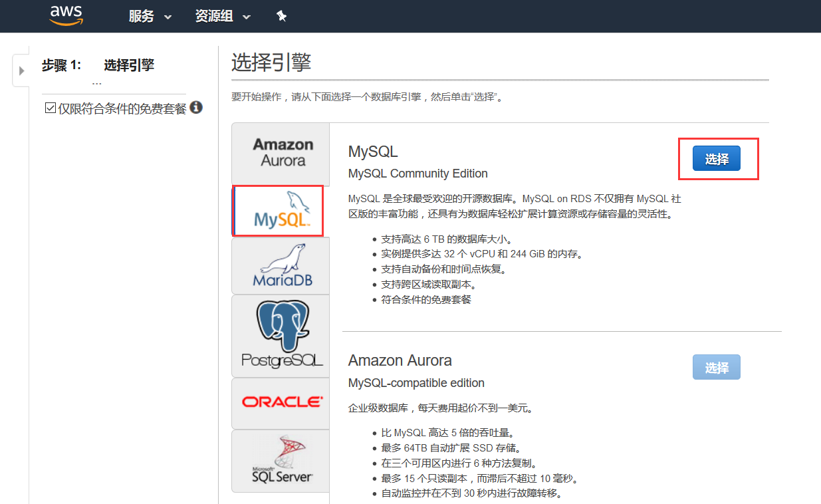Choose the PostgreSQL engine tab
This screenshot has height=504, width=821.
click(x=281, y=336)
